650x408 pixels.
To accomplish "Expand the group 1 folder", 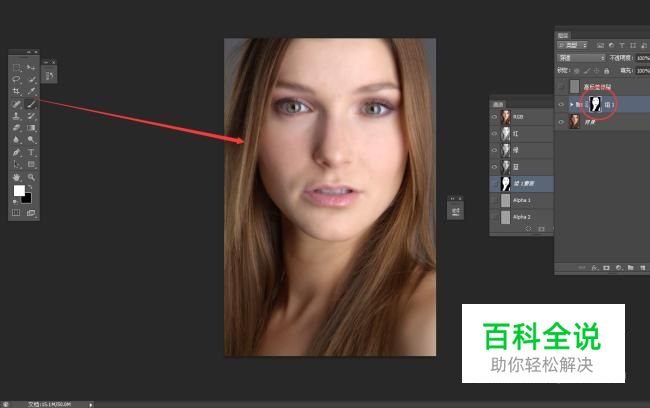I will pyautogui.click(x=571, y=104).
